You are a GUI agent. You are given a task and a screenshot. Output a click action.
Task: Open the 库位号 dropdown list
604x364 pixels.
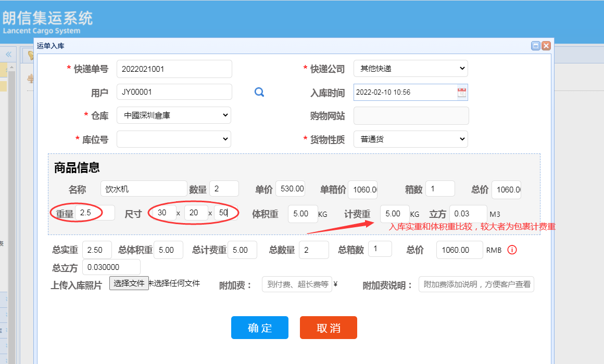pyautogui.click(x=173, y=139)
